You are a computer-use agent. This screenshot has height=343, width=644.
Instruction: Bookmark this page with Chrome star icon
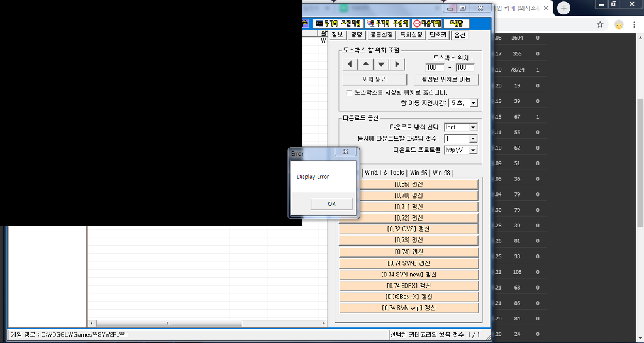click(x=600, y=24)
